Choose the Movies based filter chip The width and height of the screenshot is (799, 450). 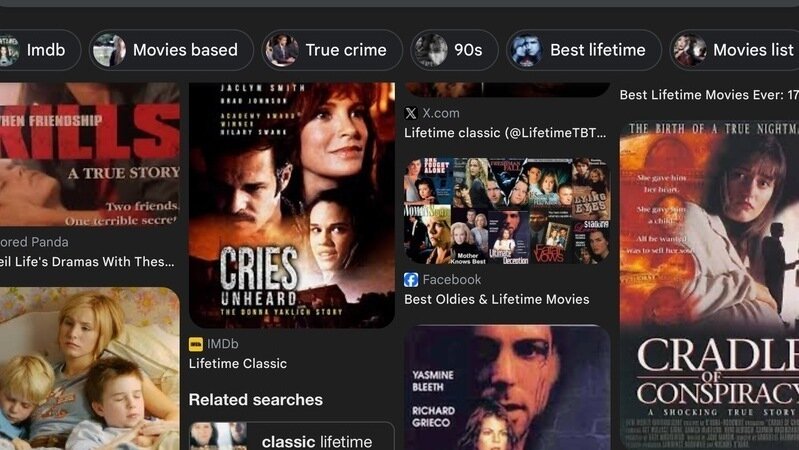171,50
